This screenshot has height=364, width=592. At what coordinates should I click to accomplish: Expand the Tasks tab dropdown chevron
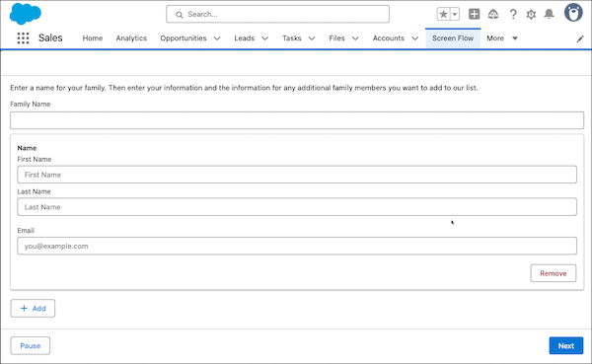[x=312, y=38]
